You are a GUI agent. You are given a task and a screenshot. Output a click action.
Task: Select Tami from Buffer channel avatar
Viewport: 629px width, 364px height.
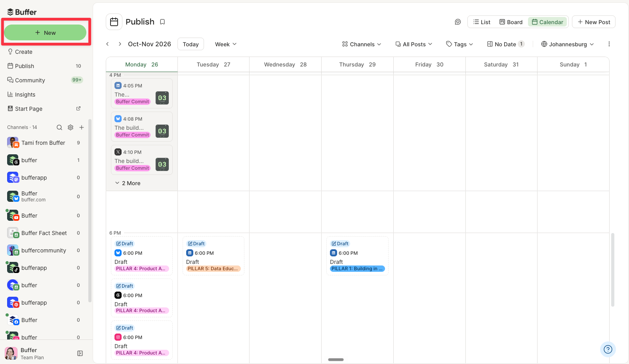tap(13, 142)
